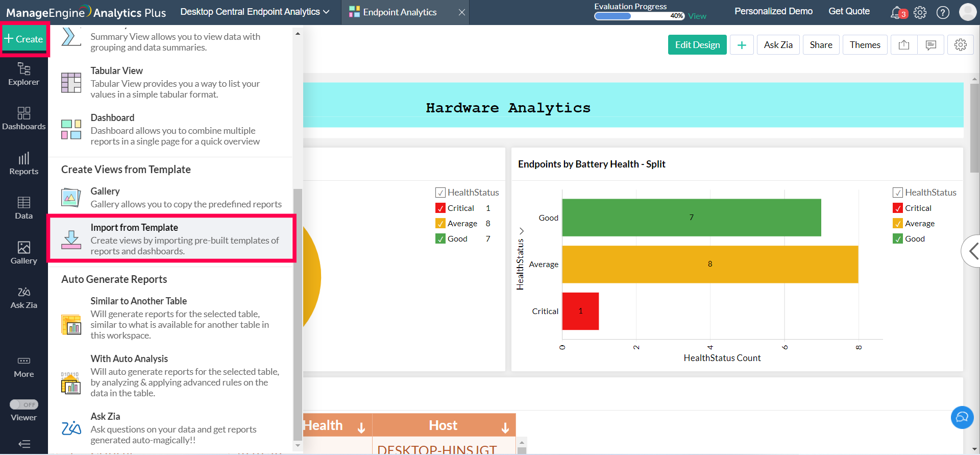The image size is (980, 455).
Task: Select With Auto Analysis option
Action: pyautogui.click(x=170, y=376)
